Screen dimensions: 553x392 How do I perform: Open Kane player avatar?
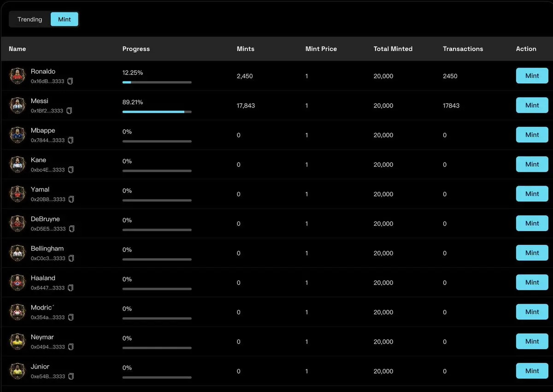coord(18,164)
